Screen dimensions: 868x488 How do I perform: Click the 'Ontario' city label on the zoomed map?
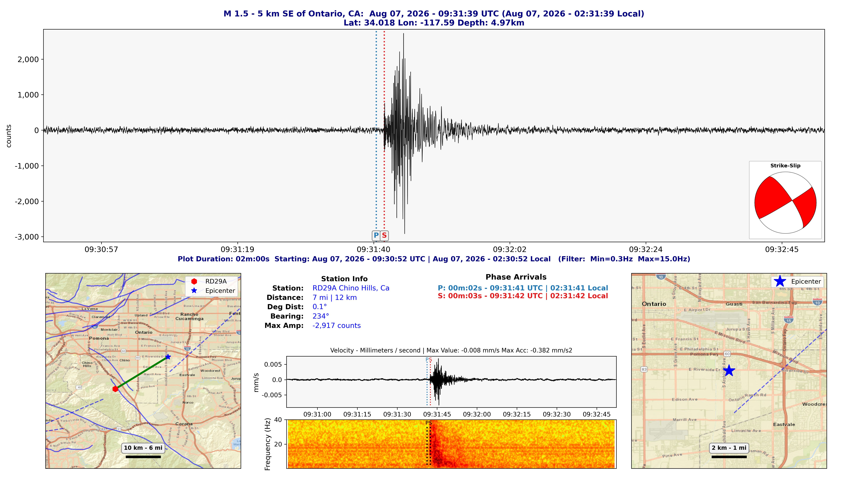(654, 304)
